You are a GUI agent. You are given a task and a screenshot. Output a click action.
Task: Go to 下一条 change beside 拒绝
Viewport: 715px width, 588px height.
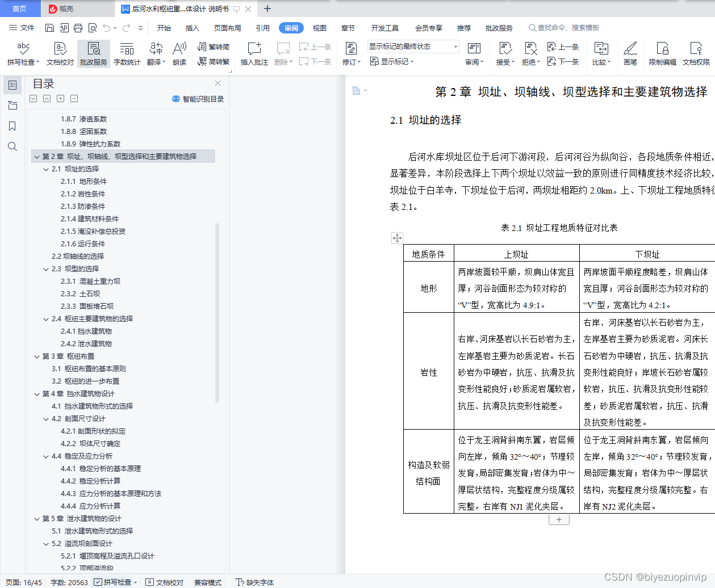(563, 61)
